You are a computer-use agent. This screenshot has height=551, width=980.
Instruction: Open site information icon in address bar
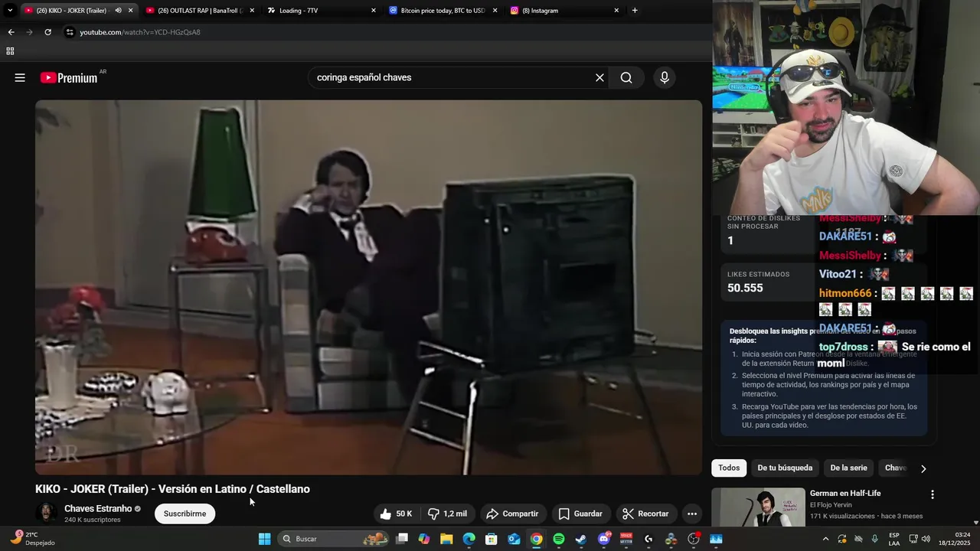[x=70, y=32]
